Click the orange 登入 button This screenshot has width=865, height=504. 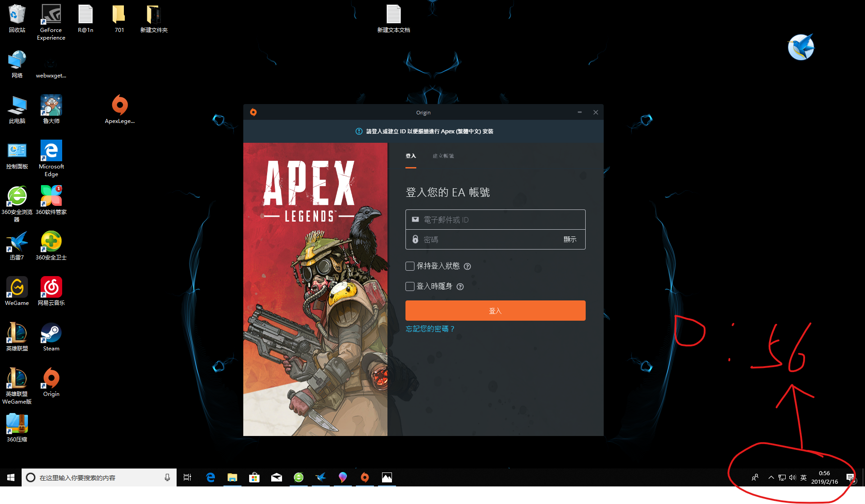(495, 311)
